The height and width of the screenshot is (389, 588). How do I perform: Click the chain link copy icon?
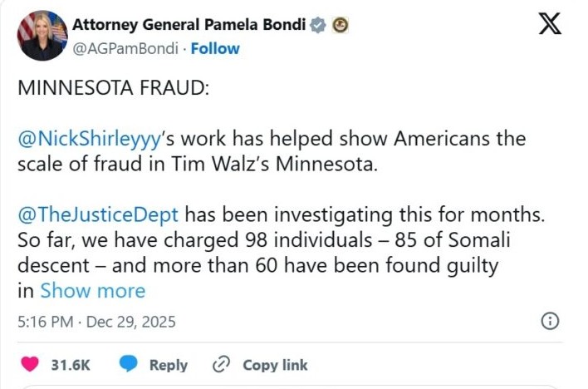click(221, 364)
